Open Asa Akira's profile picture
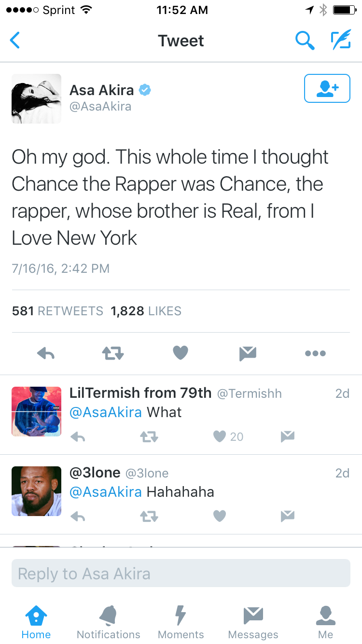 (37, 98)
